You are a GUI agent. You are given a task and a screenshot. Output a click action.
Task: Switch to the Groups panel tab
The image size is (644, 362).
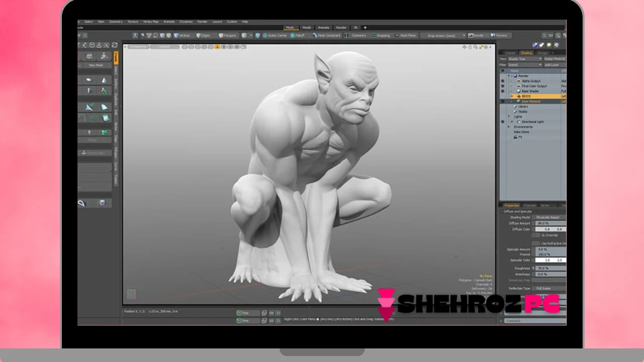(542, 53)
